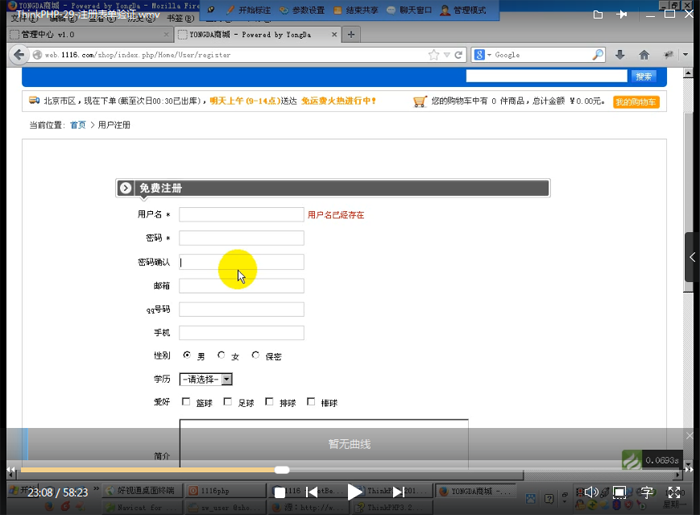This screenshot has height=515, width=700.
Task: Click the 首页 breadcrumb link
Action: 78,125
